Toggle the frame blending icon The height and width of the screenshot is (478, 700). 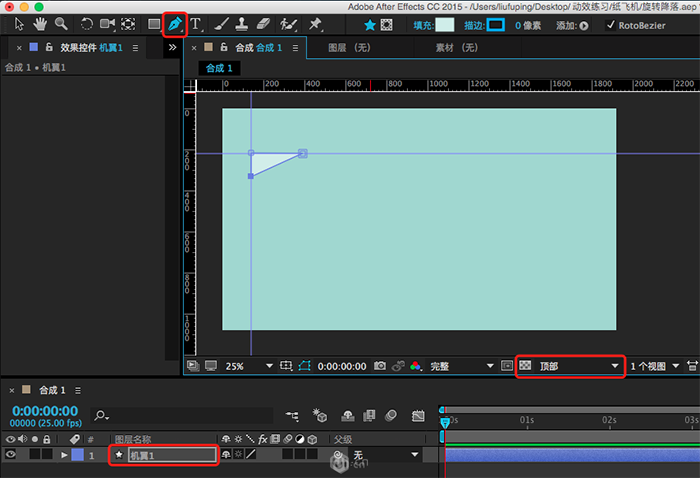(x=369, y=416)
